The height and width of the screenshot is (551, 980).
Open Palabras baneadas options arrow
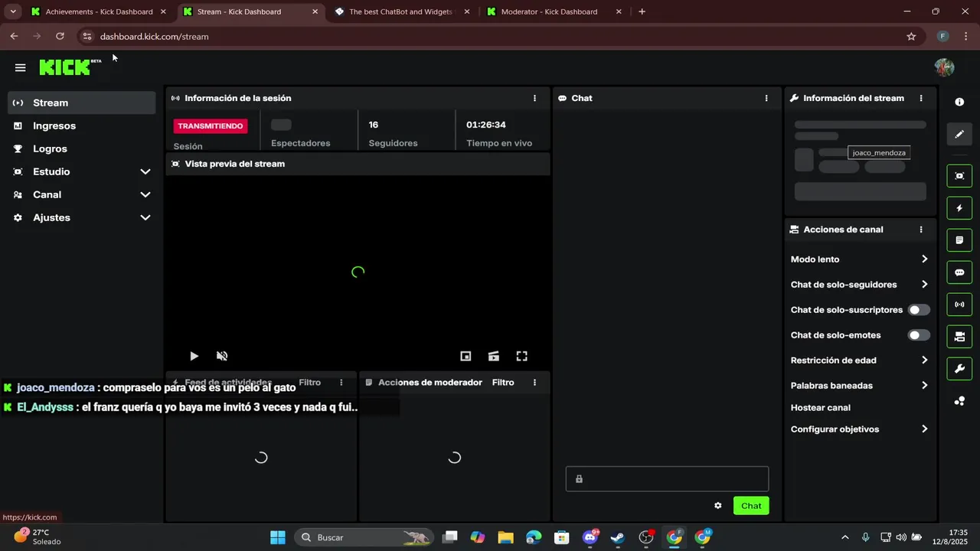coord(924,386)
